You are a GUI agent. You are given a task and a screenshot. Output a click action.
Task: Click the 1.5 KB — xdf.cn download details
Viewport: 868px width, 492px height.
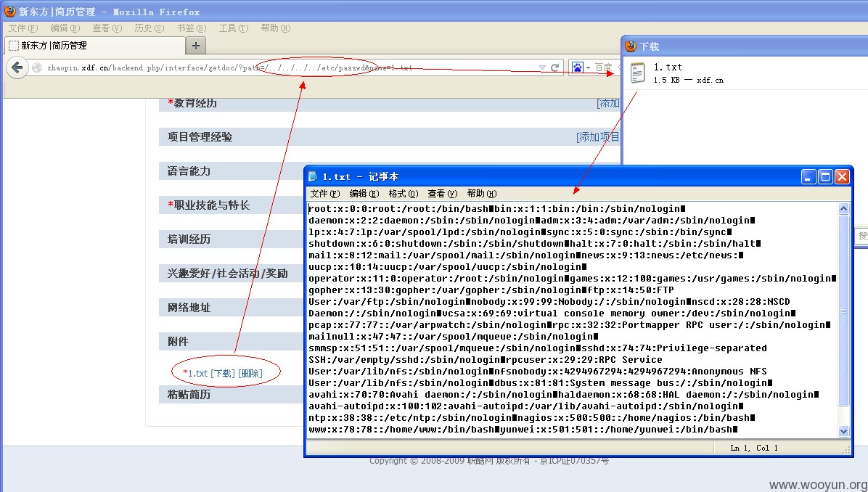pos(688,81)
